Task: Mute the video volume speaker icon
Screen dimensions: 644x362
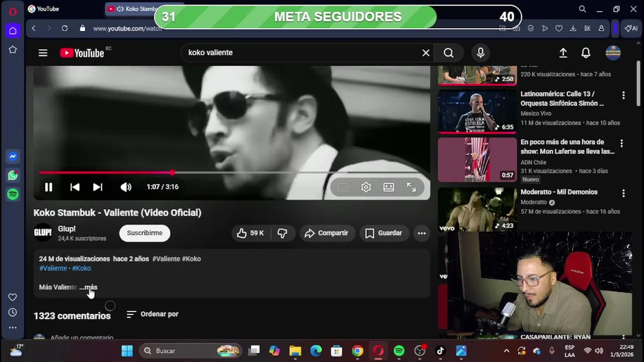Action: [126, 187]
